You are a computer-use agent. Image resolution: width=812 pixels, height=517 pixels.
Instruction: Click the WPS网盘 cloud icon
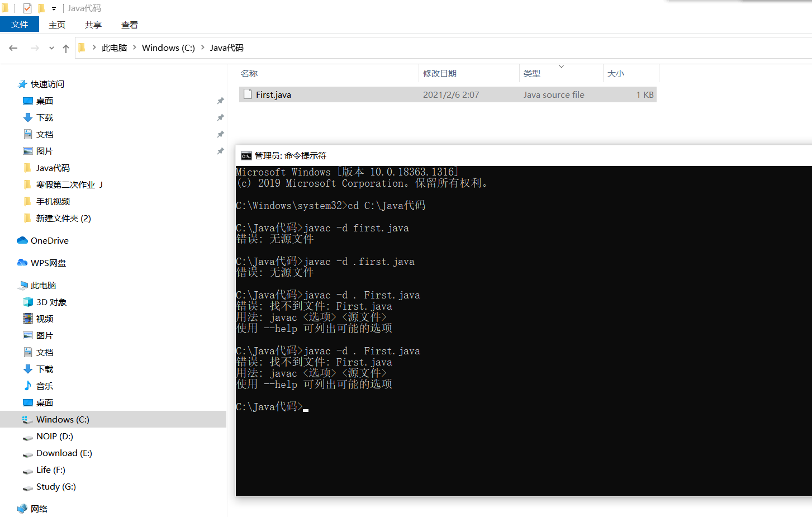click(x=22, y=263)
